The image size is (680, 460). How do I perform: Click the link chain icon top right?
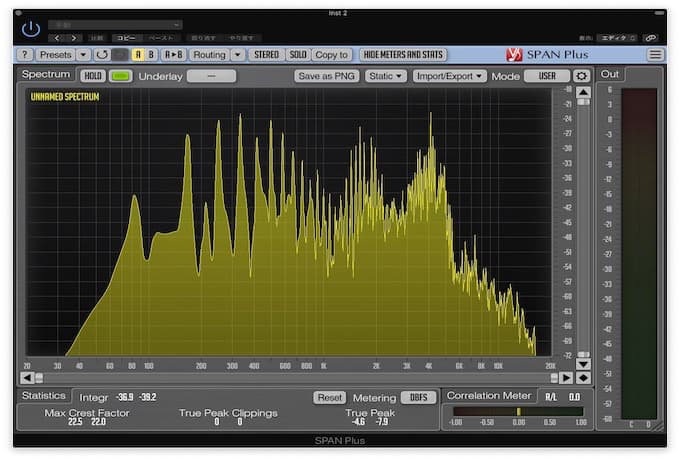pos(651,38)
